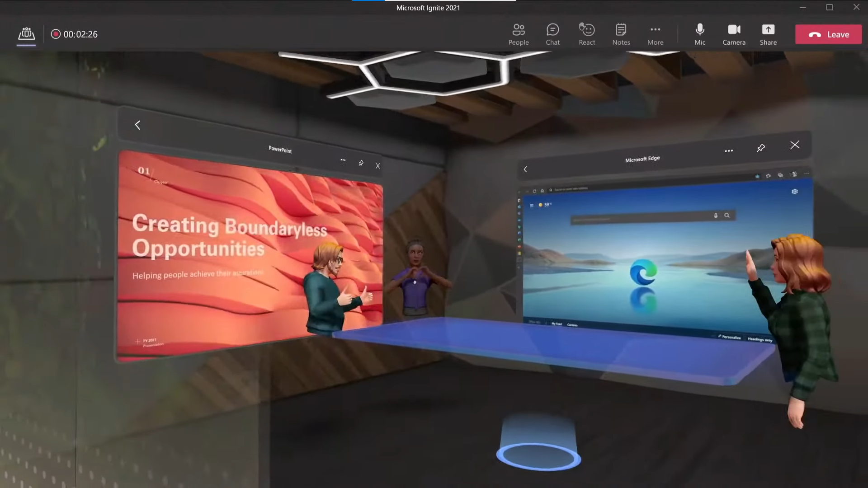868x488 pixels.
Task: Open the PowerPoint window options menu
Action: click(x=343, y=160)
